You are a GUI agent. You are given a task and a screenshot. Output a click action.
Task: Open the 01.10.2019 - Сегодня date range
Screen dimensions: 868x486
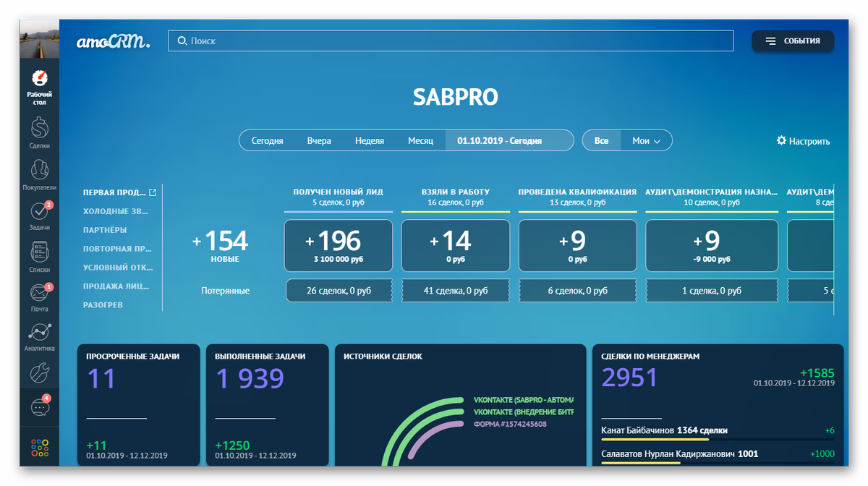[509, 141]
